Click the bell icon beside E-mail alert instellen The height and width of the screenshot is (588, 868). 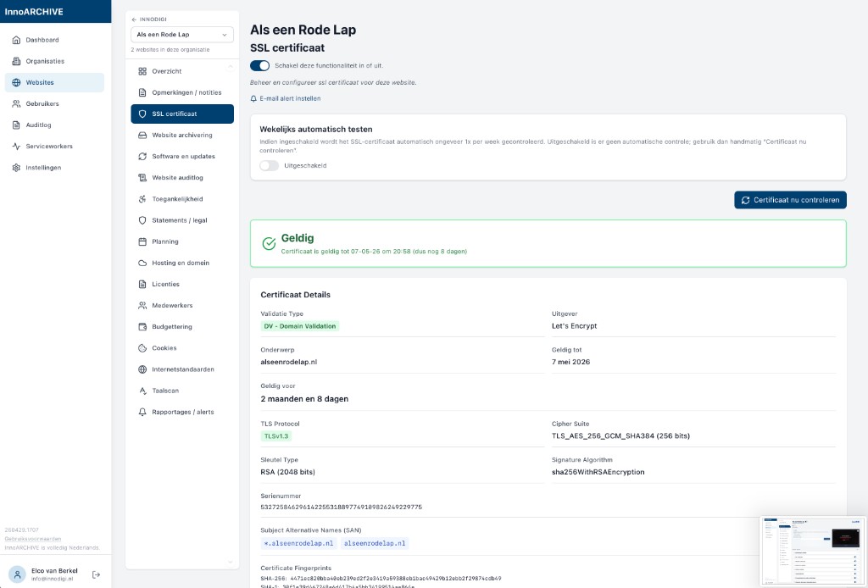pos(253,98)
